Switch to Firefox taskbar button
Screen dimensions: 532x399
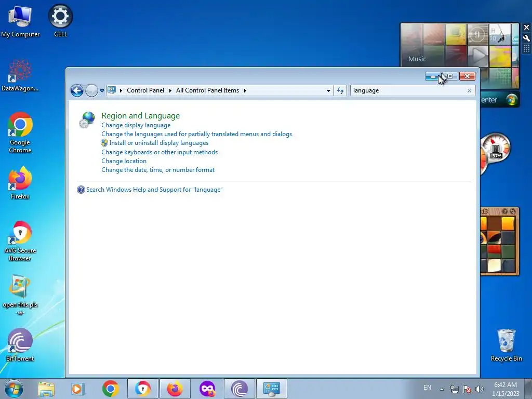175,389
